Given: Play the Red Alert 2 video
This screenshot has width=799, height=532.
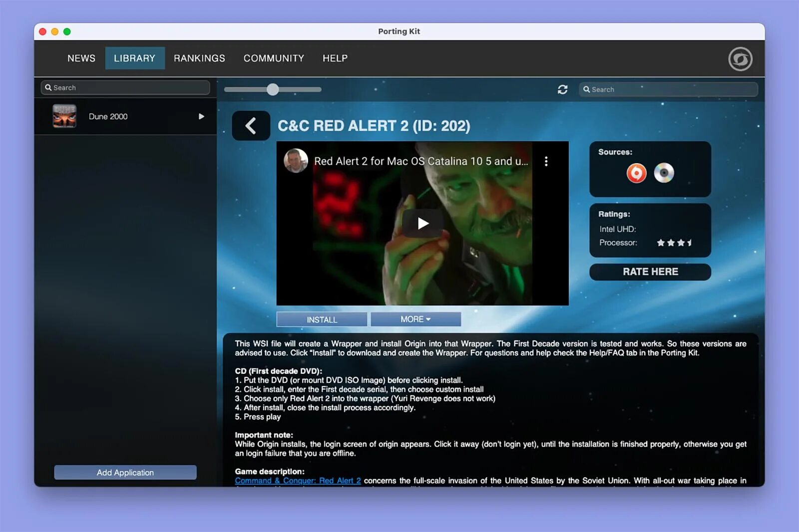Looking at the screenshot, I should point(423,223).
